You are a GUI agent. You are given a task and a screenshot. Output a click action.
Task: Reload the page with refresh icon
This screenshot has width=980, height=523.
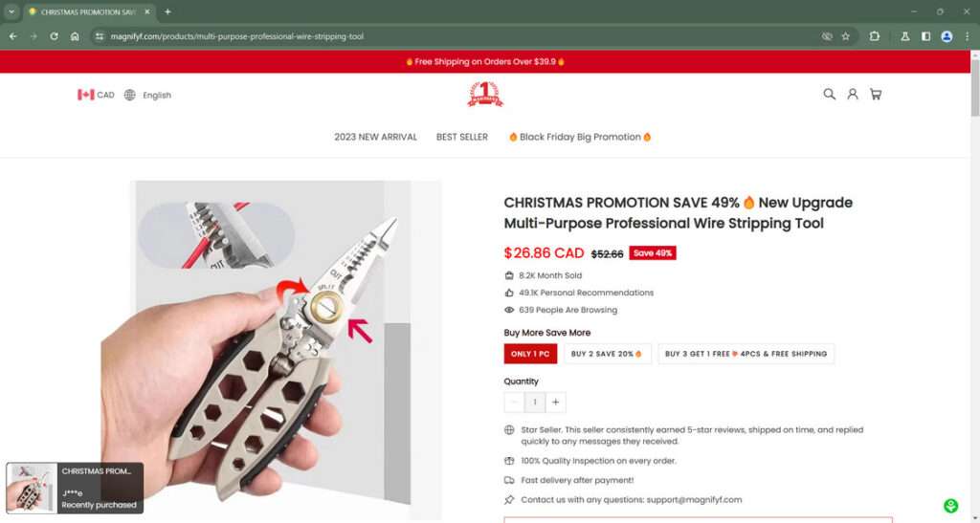pos(54,36)
